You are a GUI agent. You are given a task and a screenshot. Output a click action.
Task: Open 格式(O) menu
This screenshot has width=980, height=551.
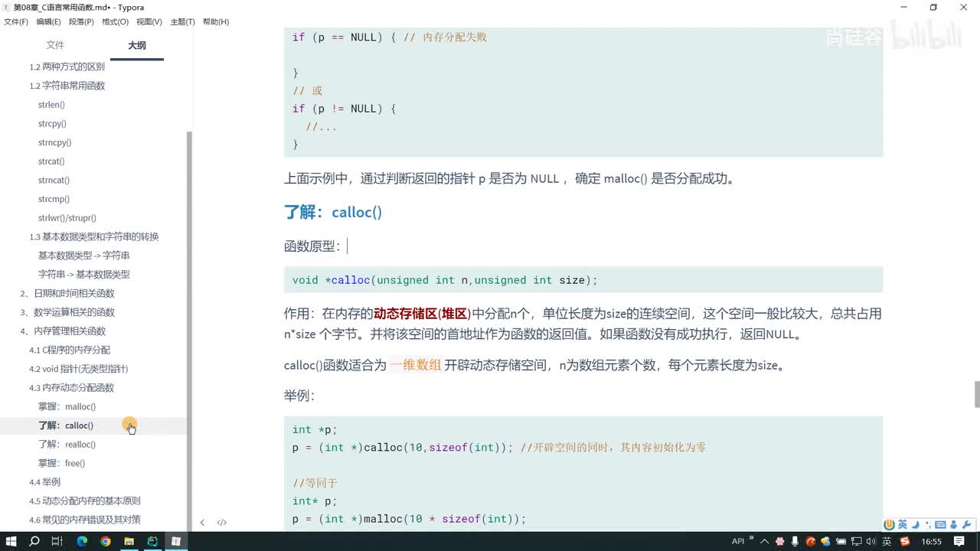pos(115,21)
